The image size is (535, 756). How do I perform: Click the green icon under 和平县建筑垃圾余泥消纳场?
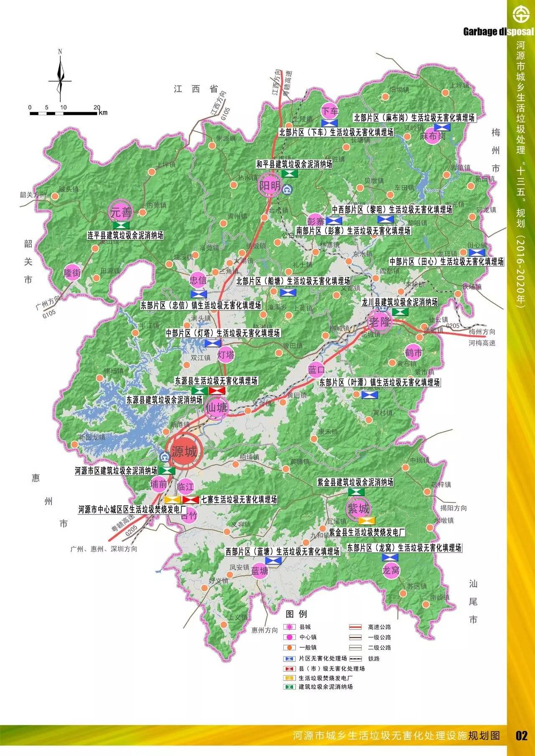pyautogui.click(x=289, y=173)
